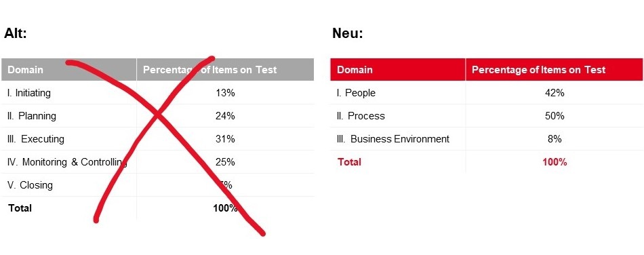Click the 13% value for Initiating
The width and height of the screenshot is (644, 255).
click(x=225, y=93)
